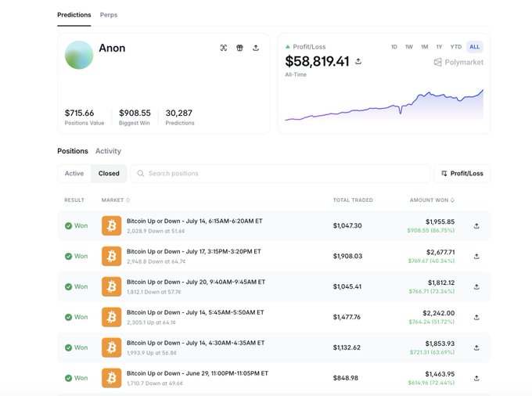Share the July 14 5:45AM-5:50AM position
The image size is (532, 396).
click(476, 317)
